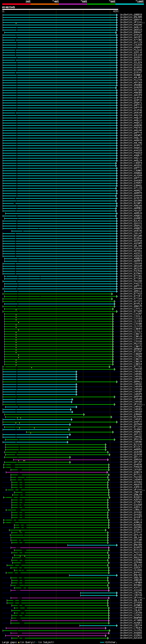The image size is (146, 644).
Task: Open hit UniRef100_Q09X26
Action: click(131, 35)
